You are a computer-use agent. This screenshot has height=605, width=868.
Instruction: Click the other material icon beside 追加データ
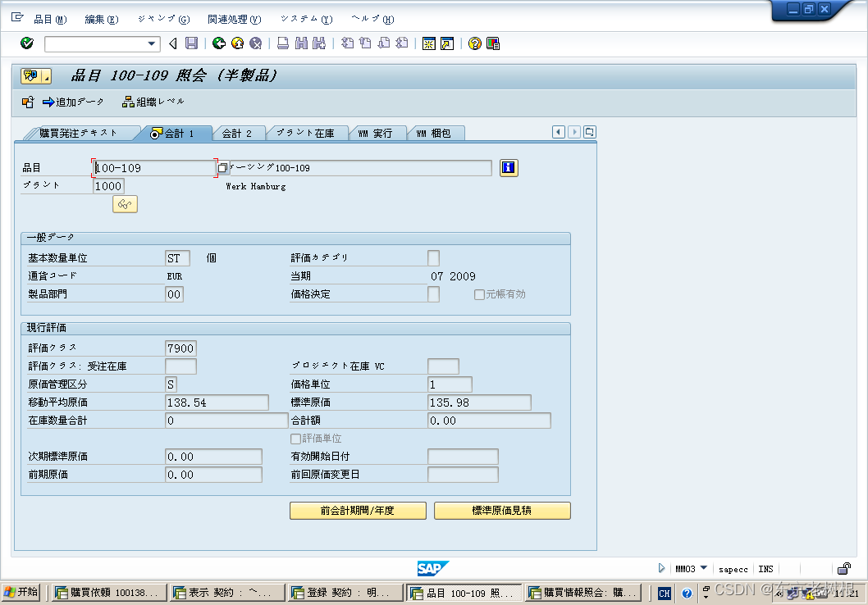point(28,102)
